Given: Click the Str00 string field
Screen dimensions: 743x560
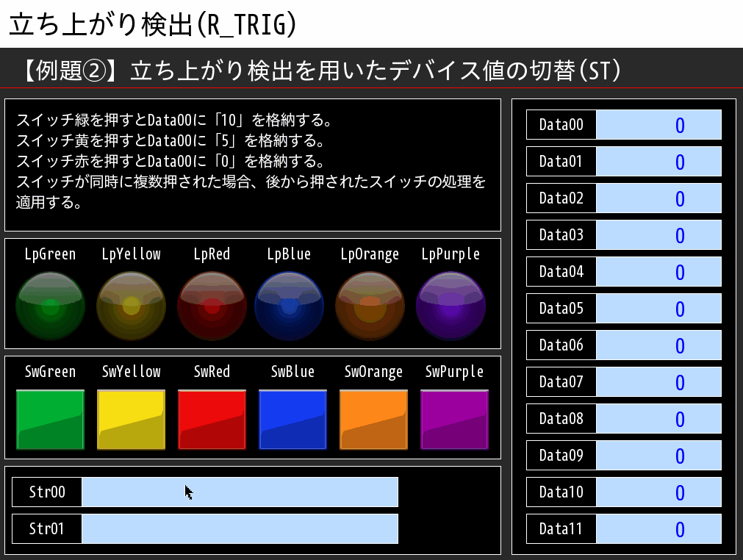Looking at the screenshot, I should [240, 492].
